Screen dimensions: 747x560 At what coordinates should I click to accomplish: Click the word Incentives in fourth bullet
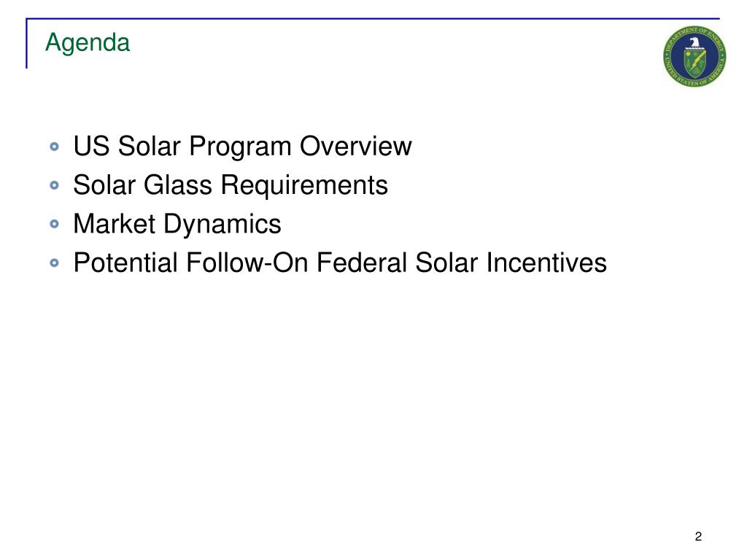coord(546,262)
